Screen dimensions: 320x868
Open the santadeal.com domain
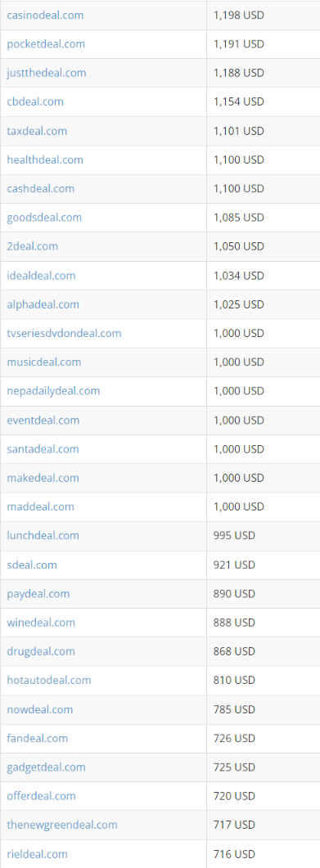tap(43, 448)
